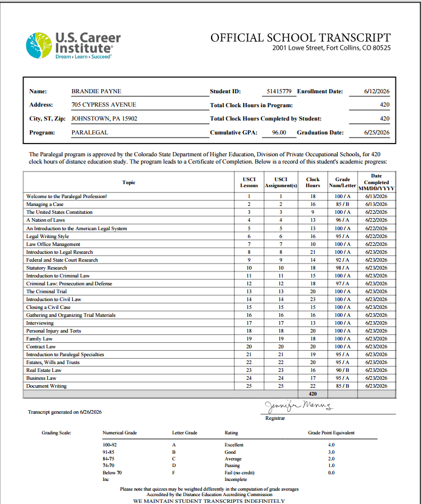Click the registrar's handwritten signature
422x504 pixels.
(x=299, y=406)
